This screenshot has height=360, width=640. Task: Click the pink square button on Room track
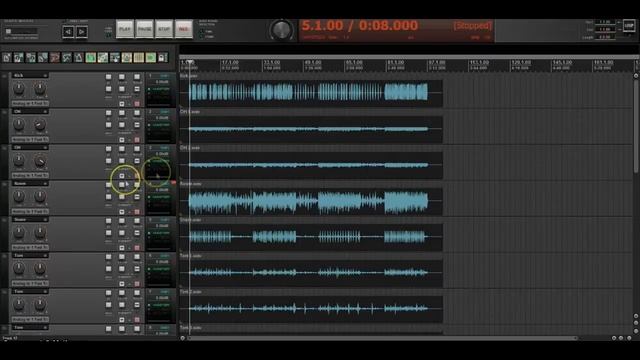[137, 212]
